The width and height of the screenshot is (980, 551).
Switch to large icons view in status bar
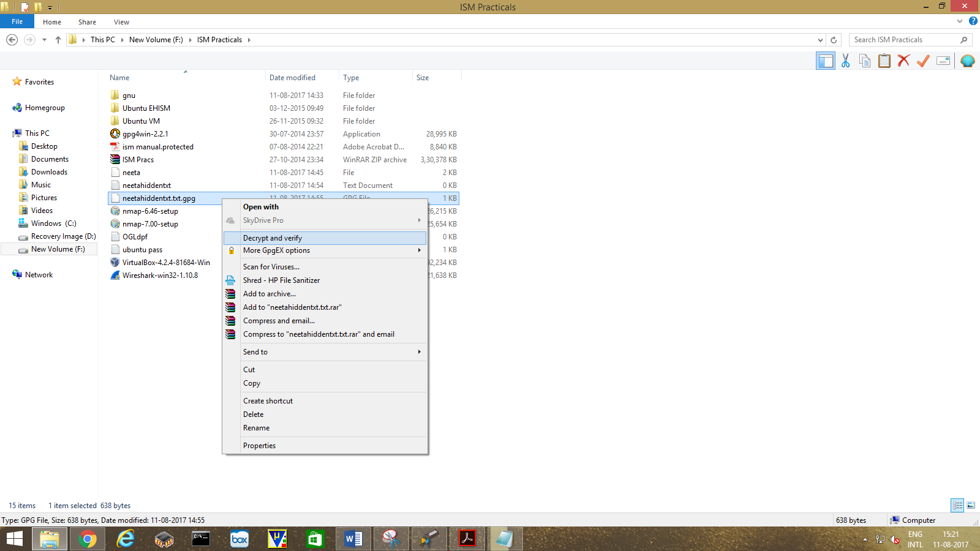click(x=971, y=505)
